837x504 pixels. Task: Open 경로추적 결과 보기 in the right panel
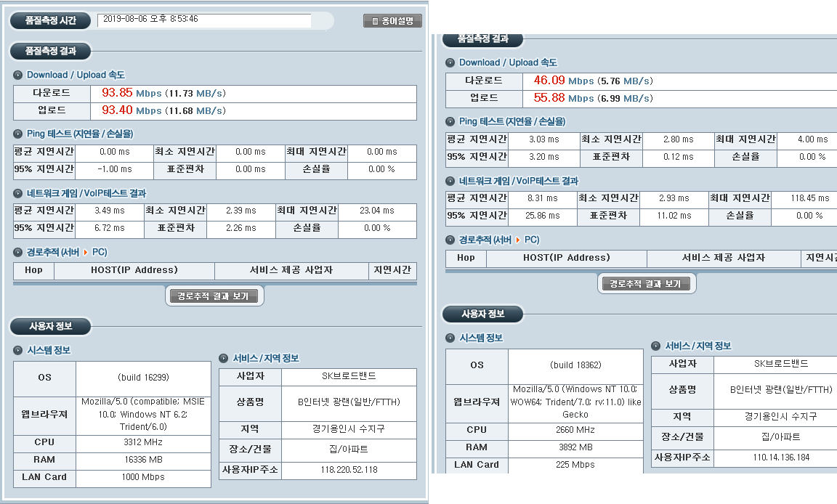pos(647,284)
